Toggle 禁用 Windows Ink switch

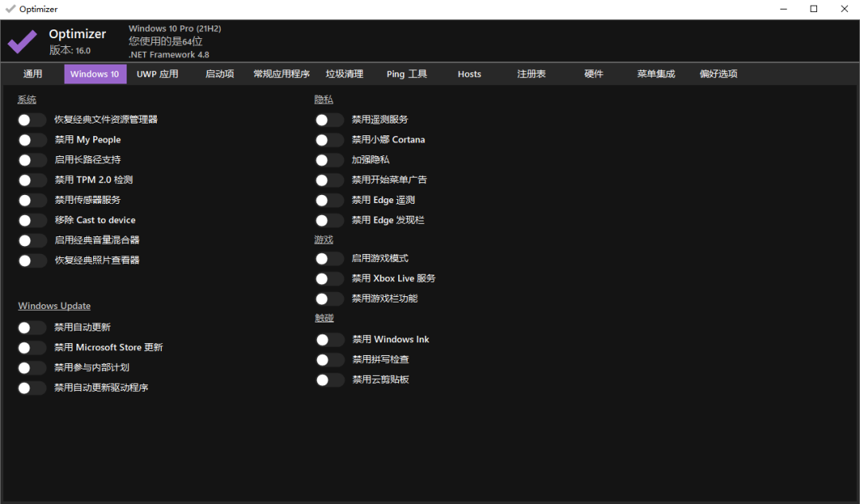coord(329,339)
